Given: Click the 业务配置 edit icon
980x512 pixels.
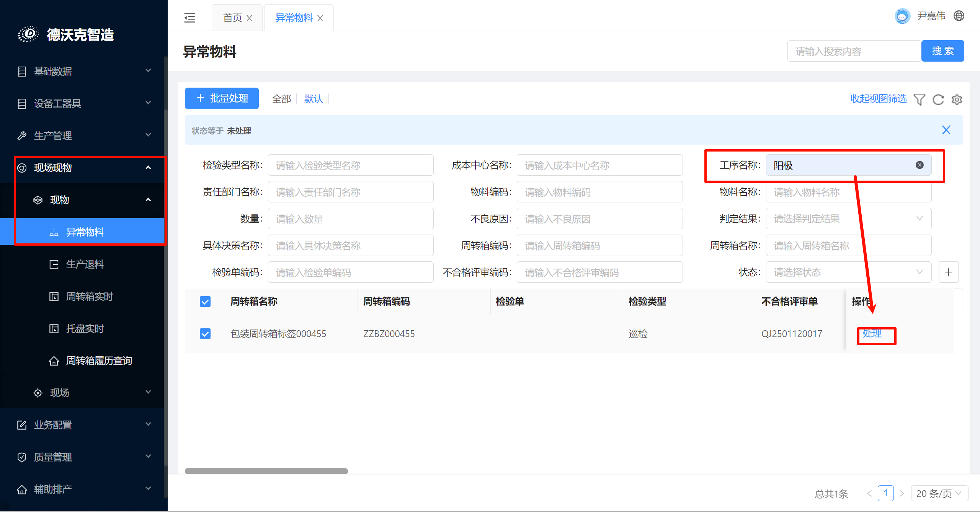Looking at the screenshot, I should pos(22,425).
